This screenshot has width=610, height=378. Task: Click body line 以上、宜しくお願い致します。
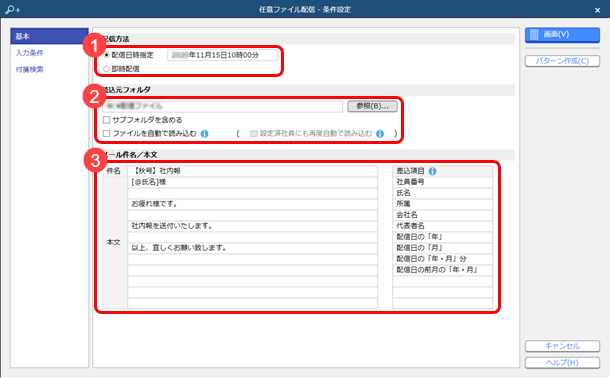[x=252, y=248]
